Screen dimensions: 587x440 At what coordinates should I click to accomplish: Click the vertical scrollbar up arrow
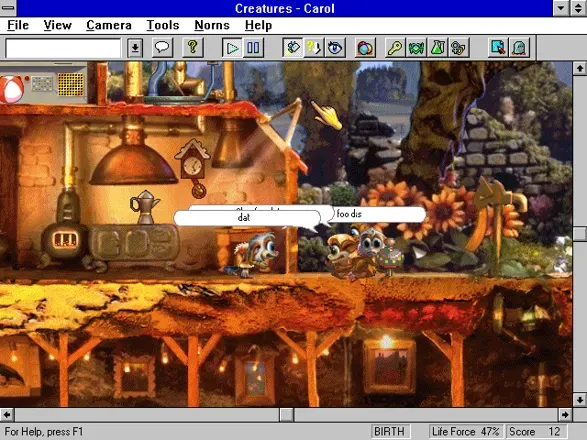[580, 68]
